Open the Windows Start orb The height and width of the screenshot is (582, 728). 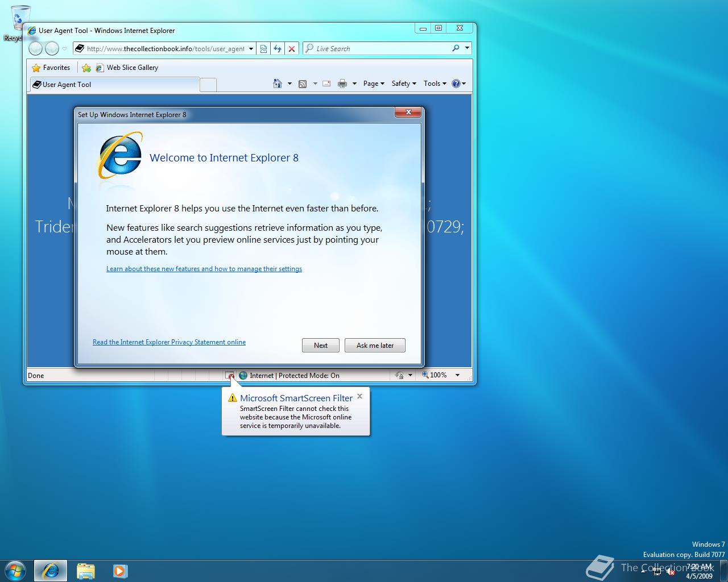click(x=15, y=570)
